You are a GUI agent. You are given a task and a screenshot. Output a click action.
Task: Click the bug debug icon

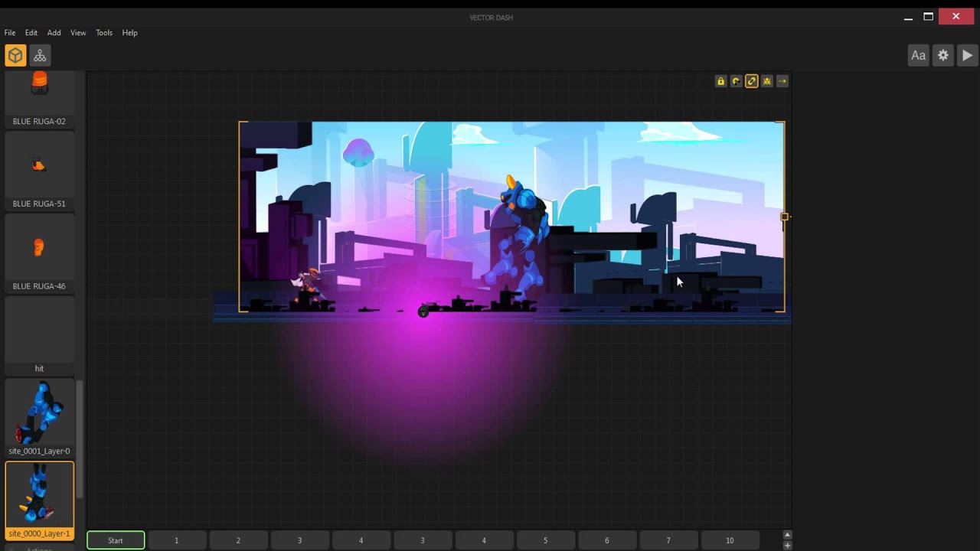[766, 81]
